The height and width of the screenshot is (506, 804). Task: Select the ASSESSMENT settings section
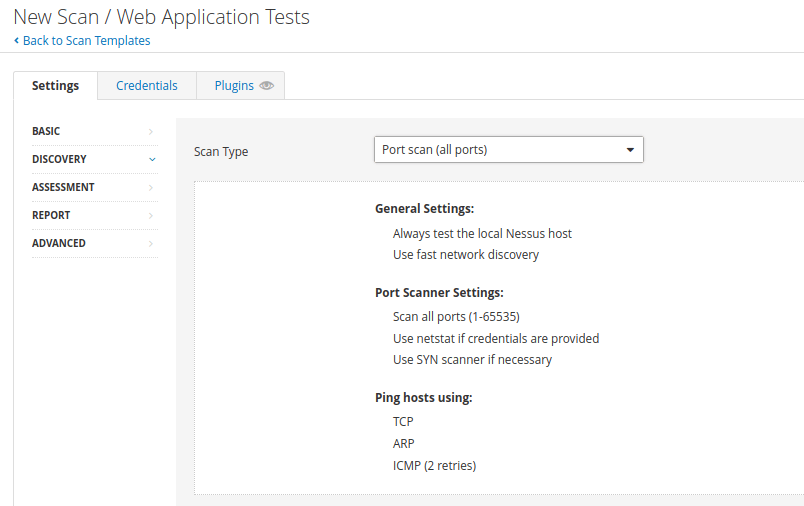[x=95, y=187]
